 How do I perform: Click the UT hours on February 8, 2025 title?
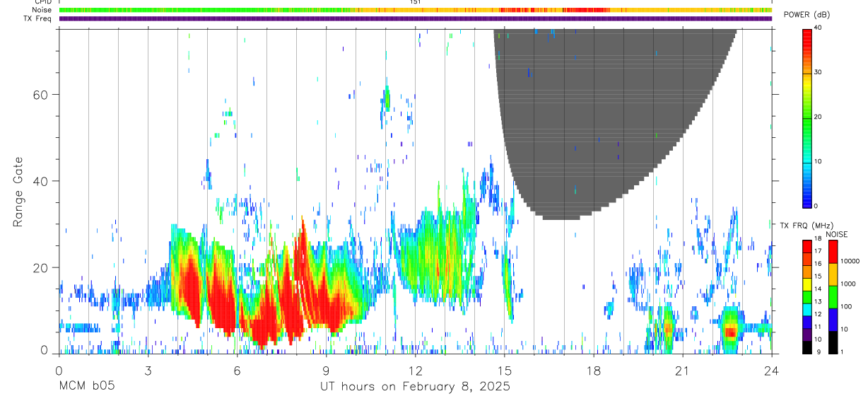point(415,387)
